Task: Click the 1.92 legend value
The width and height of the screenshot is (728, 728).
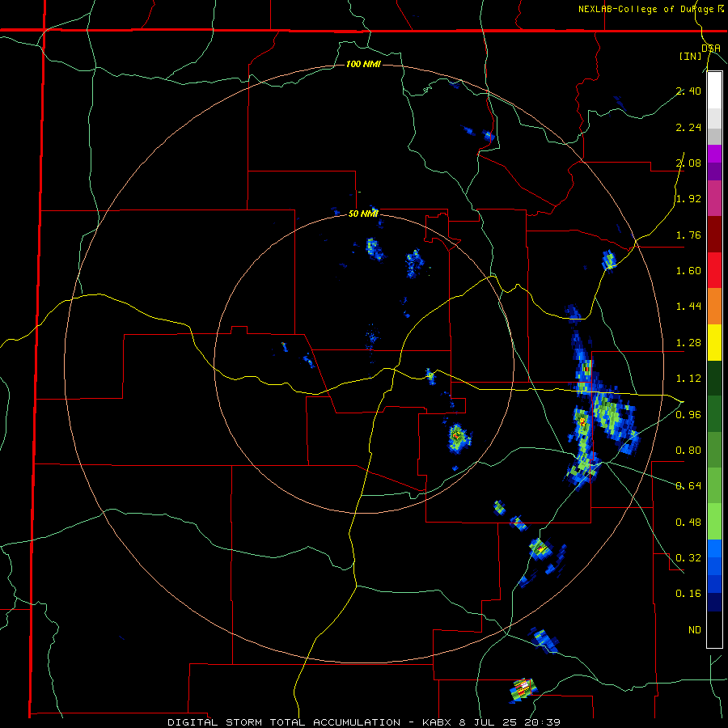Action: pos(688,199)
